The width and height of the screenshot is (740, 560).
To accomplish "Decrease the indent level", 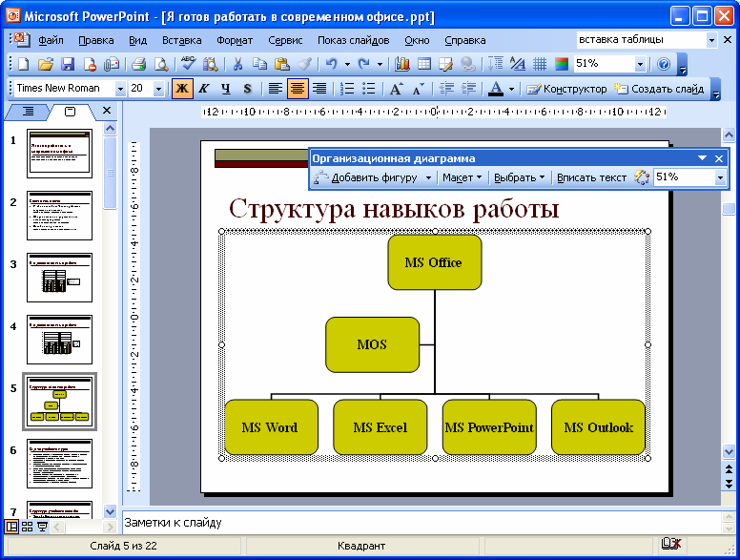I will [446, 89].
